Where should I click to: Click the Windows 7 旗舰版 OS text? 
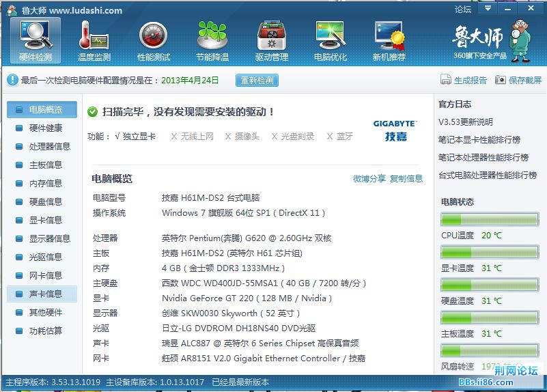pos(244,213)
